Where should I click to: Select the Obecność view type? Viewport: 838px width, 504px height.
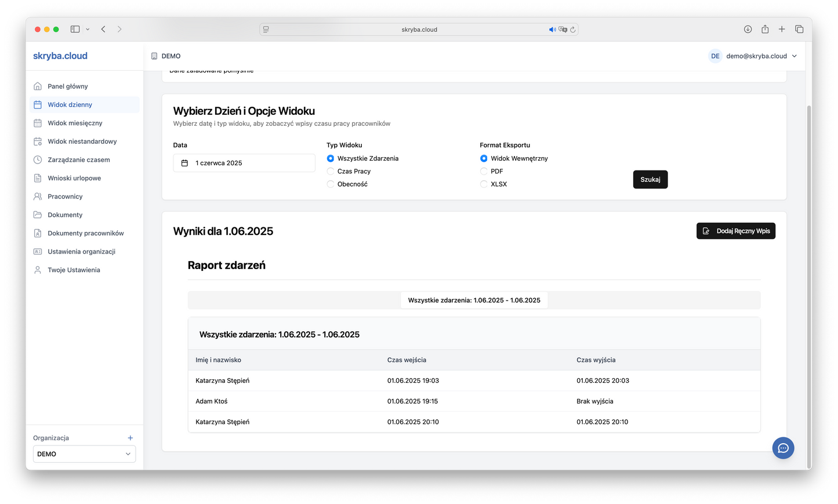331,184
